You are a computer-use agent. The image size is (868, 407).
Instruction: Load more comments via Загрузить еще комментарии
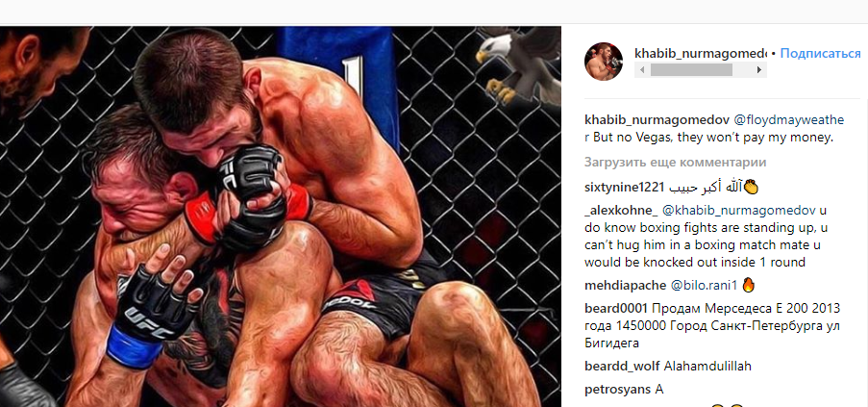676,163
